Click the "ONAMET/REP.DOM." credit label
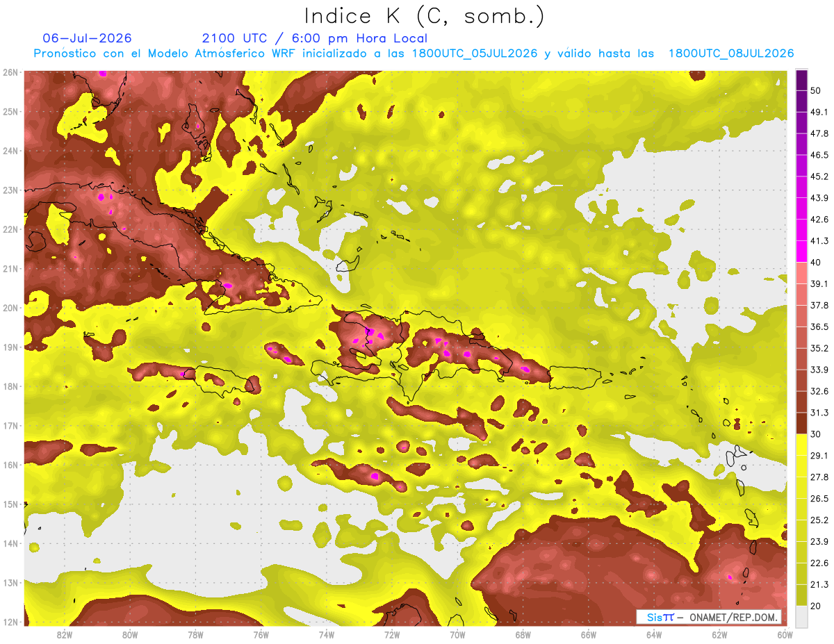 [733, 617]
